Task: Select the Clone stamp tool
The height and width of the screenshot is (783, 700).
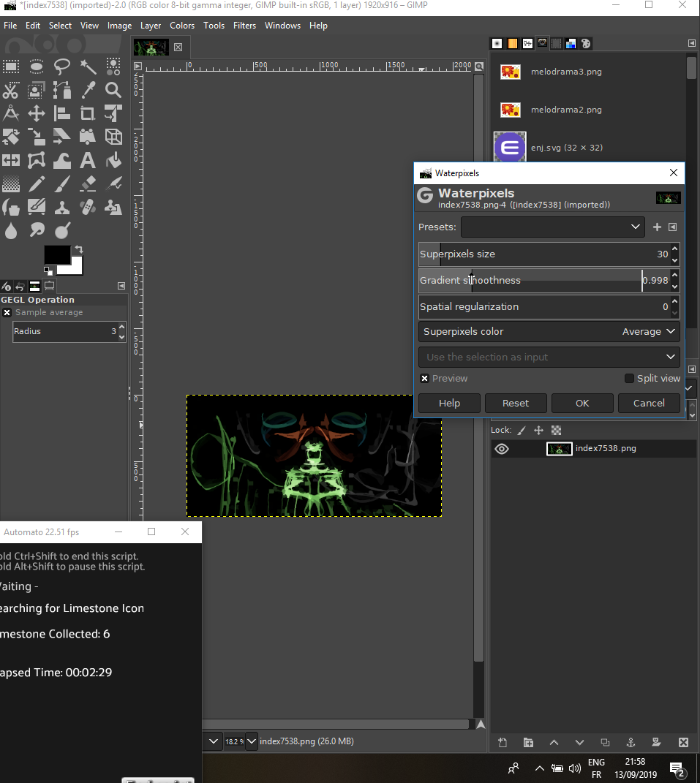Action: coord(62,207)
